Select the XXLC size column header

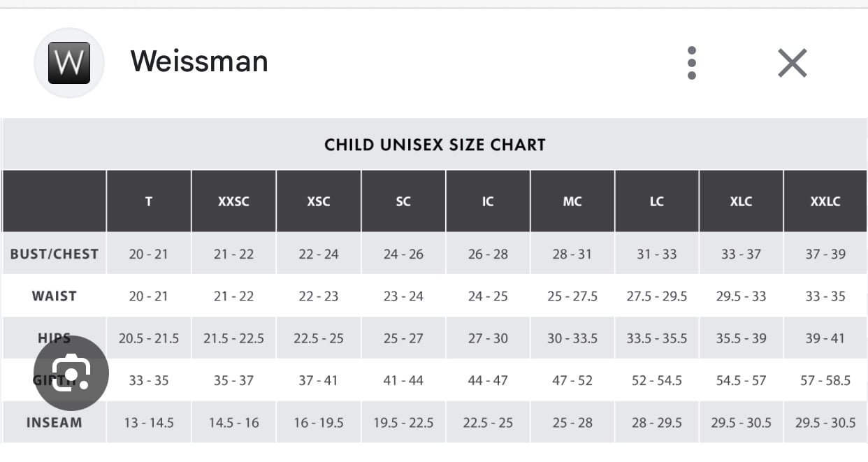825,201
